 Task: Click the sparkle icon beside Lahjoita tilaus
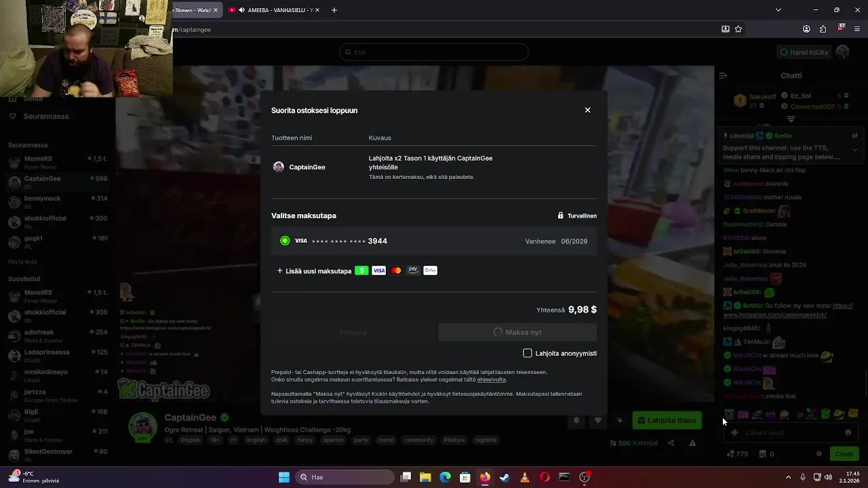[619, 420]
